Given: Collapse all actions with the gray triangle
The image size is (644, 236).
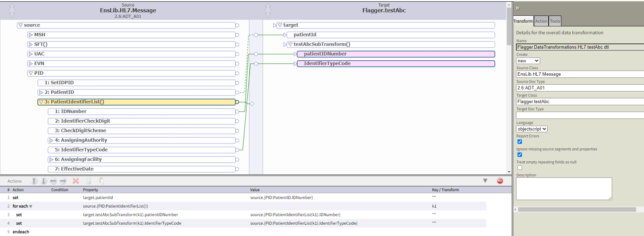Looking at the screenshot, I should 485,181.
